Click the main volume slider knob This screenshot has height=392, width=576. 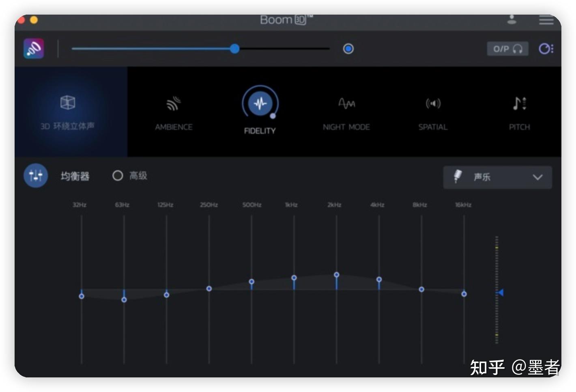[x=234, y=49]
